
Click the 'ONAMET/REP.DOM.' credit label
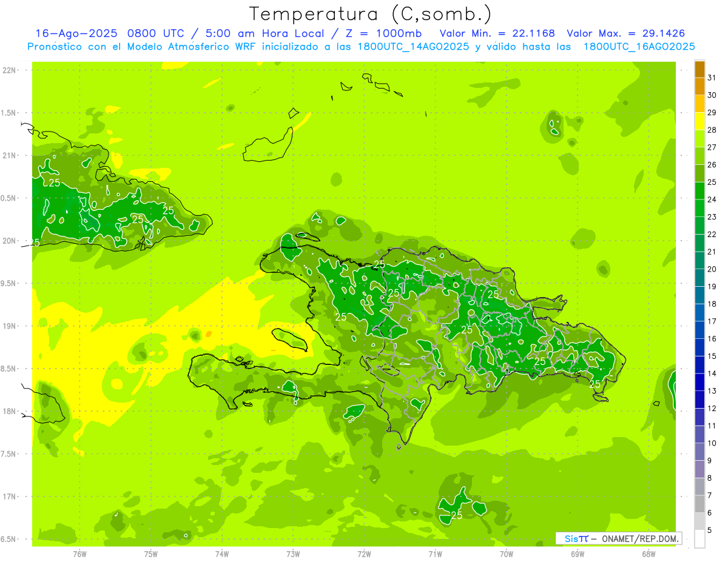click(x=639, y=538)
